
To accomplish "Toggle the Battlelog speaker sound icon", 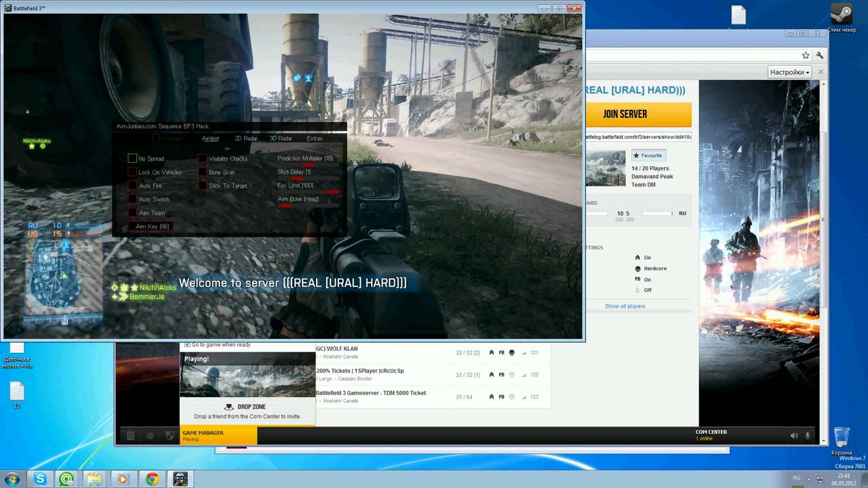I will 794,436.
